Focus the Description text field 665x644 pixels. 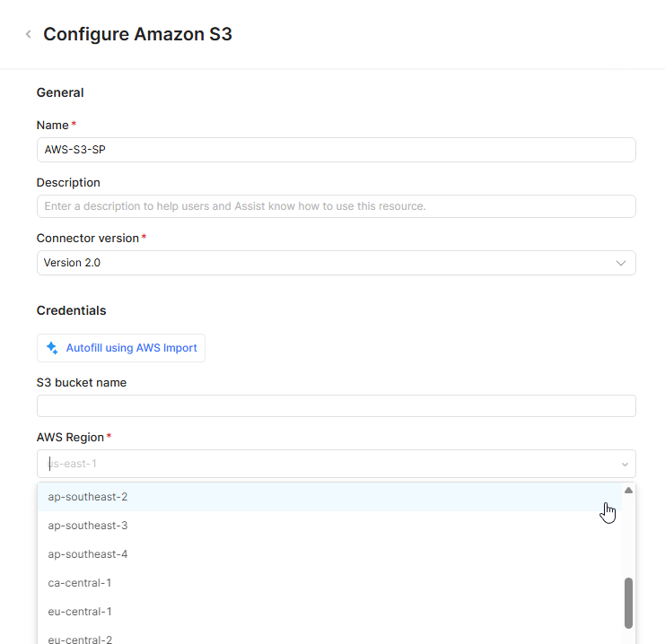click(336, 206)
